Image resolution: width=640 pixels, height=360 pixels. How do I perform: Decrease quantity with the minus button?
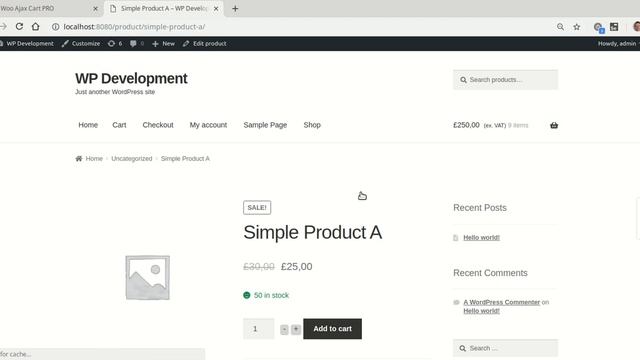tap(284, 329)
